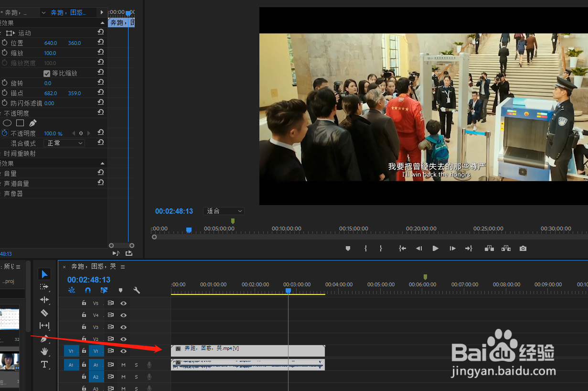Add keyframe for opacity diamond button
This screenshot has width=588, height=391.
[81, 133]
